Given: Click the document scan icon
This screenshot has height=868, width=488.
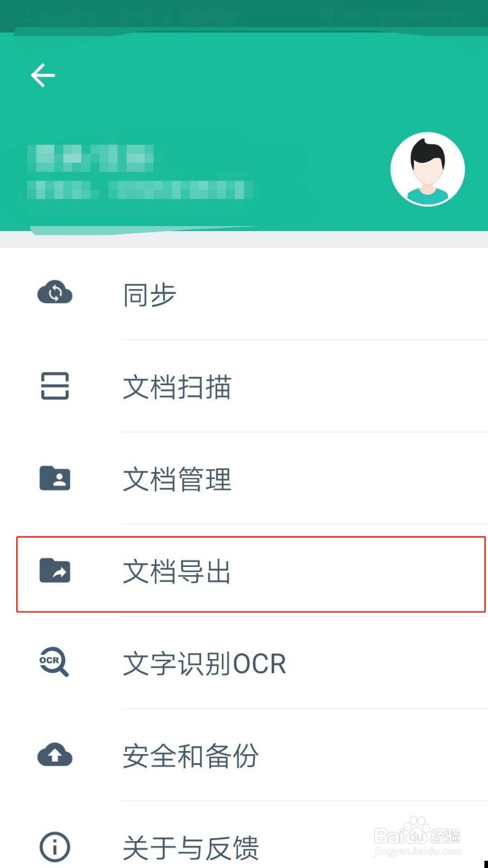Looking at the screenshot, I should 55,386.
